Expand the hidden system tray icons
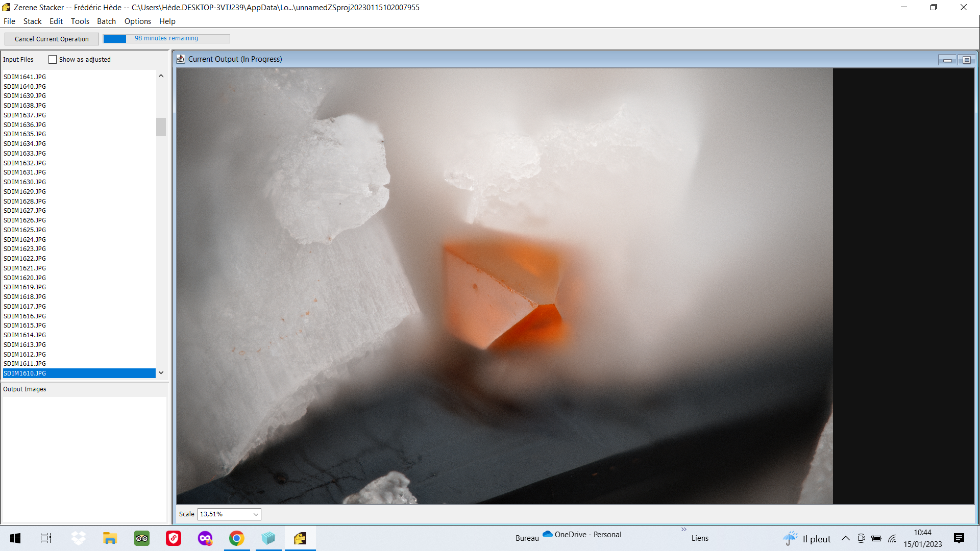This screenshot has width=980, height=551. 846,538
